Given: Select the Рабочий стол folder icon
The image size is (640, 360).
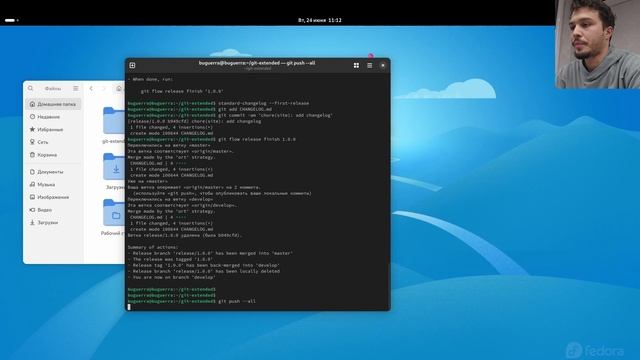Looking at the screenshot, I should coord(114,213).
